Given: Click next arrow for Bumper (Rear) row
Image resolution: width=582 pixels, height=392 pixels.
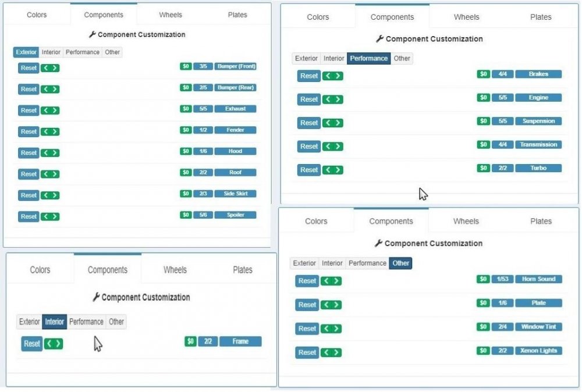Looking at the screenshot, I should click(55, 89).
